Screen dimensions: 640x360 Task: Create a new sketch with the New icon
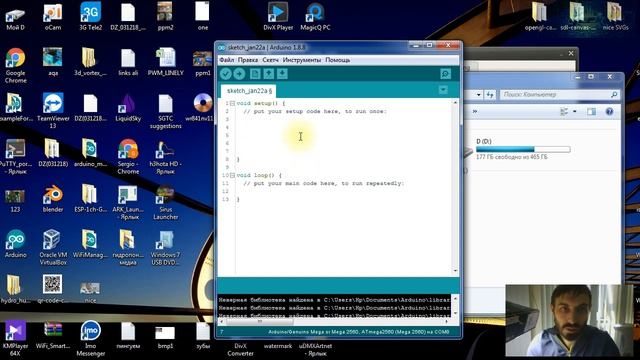(255, 74)
